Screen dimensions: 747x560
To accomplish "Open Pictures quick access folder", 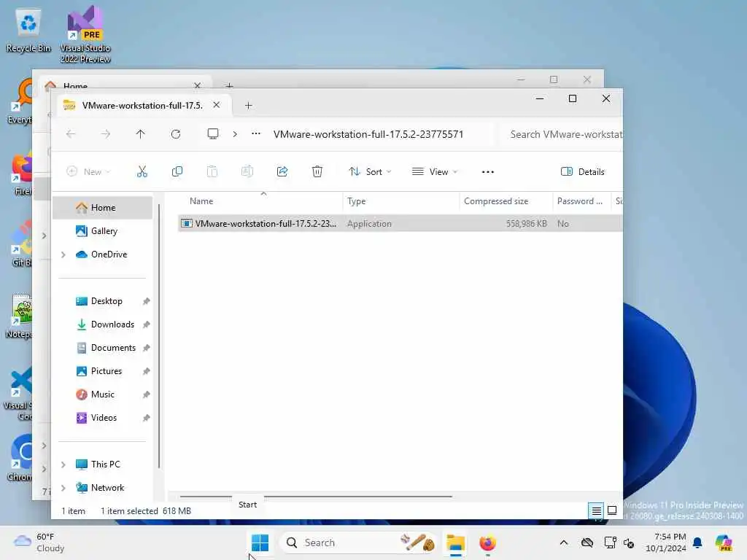I will pyautogui.click(x=102, y=371).
